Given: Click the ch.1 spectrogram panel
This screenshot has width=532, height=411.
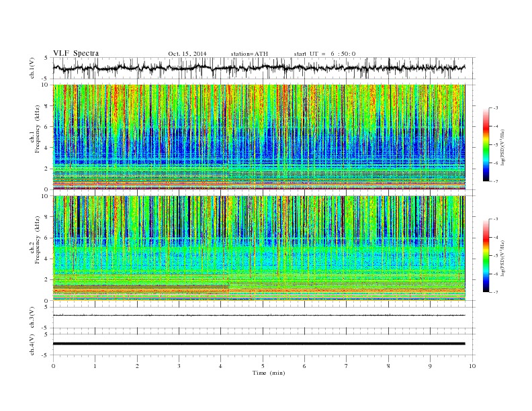Looking at the screenshot, I should (259, 137).
